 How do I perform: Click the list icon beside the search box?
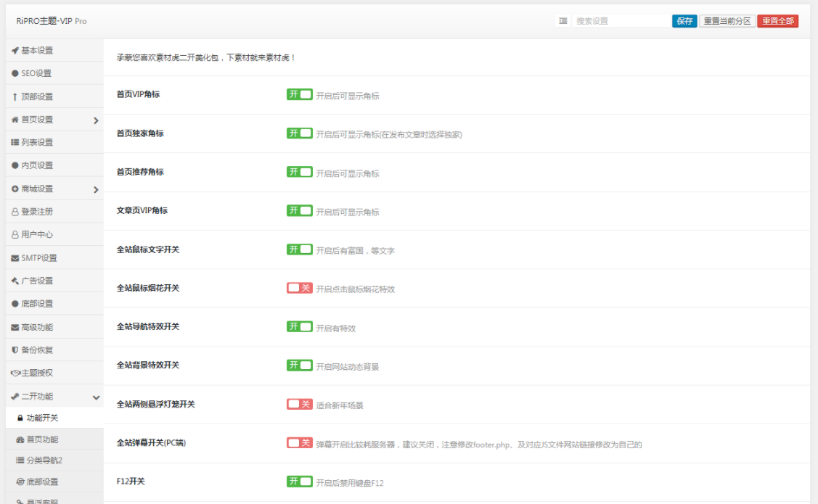pyautogui.click(x=563, y=21)
